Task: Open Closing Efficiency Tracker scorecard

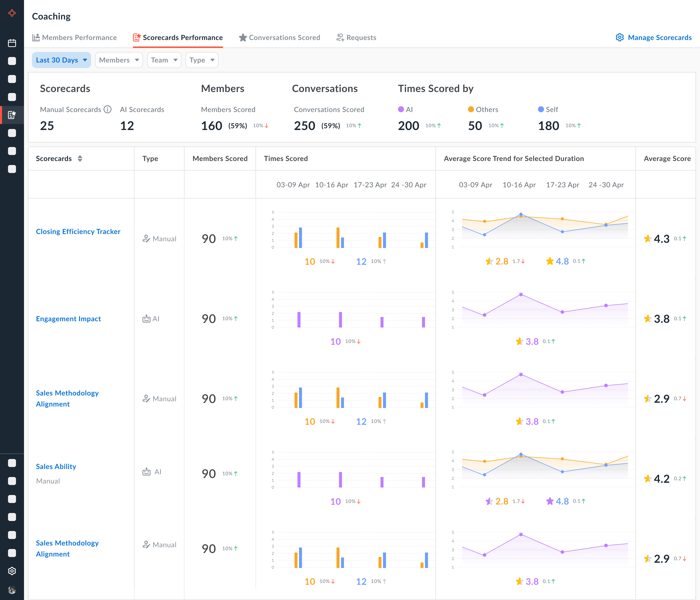Action: (x=78, y=231)
